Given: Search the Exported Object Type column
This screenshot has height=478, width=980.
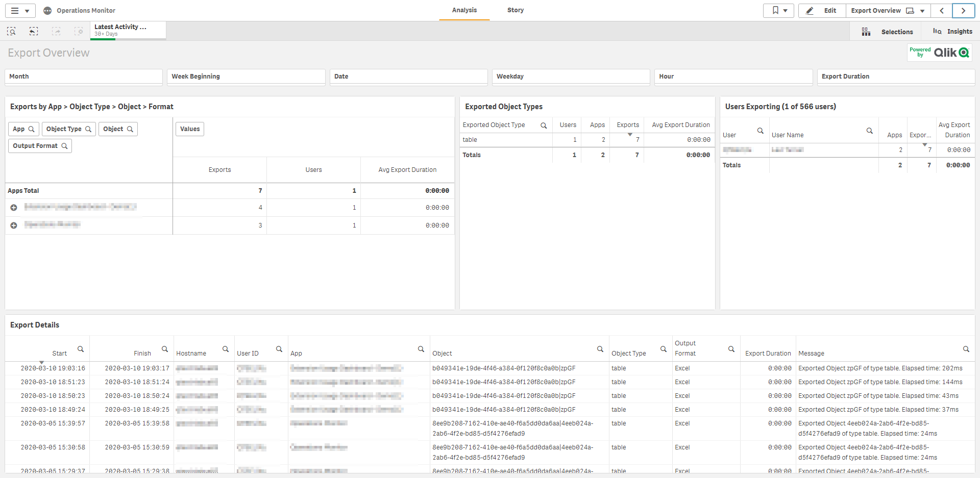Looking at the screenshot, I should tap(544, 125).
